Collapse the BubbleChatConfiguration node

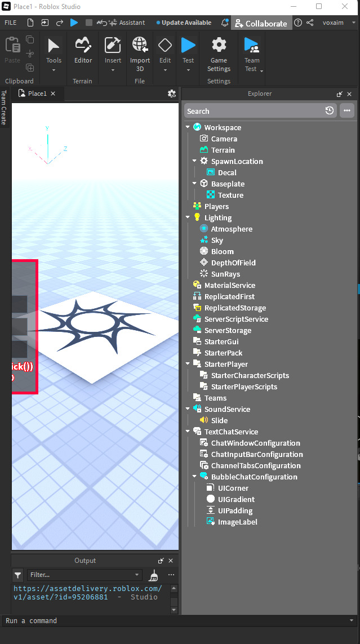tap(194, 477)
